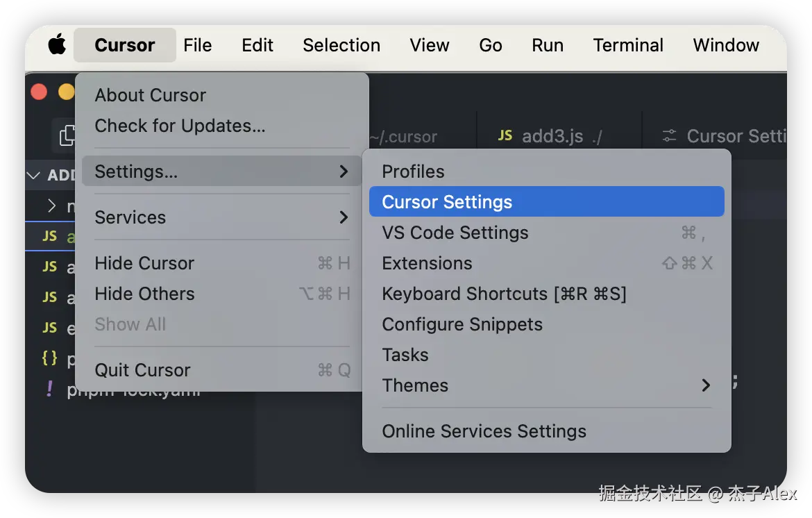Switch to the add3.js editor tab
The image size is (812, 518).
tap(552, 136)
